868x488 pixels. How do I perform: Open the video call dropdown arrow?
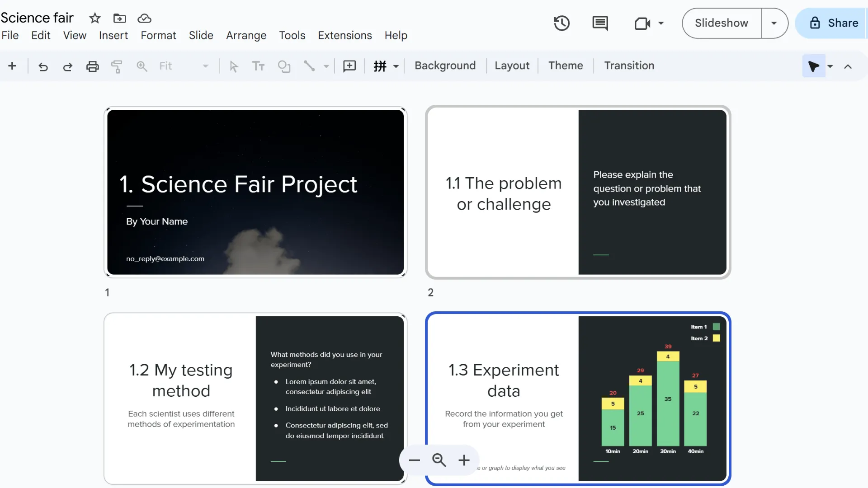click(x=661, y=23)
